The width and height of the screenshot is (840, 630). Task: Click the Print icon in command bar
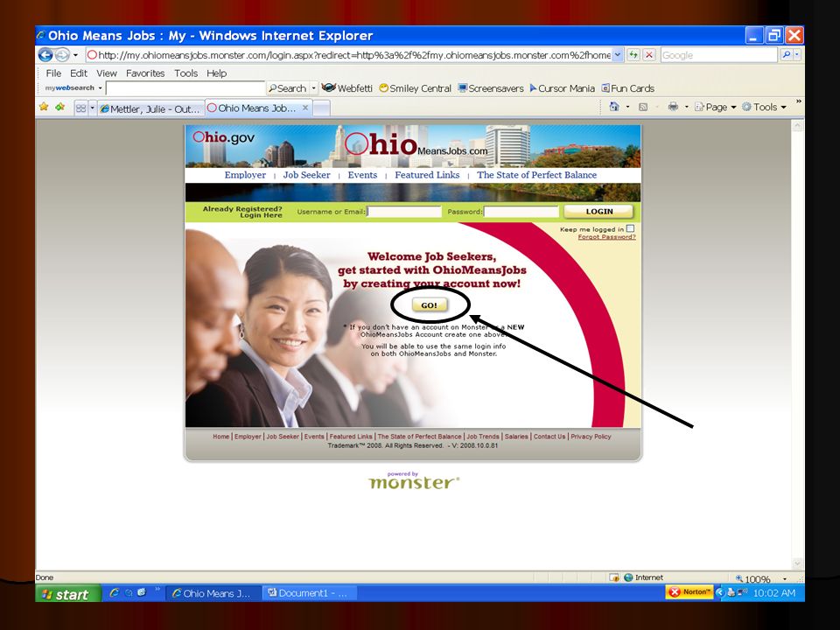coord(673,107)
